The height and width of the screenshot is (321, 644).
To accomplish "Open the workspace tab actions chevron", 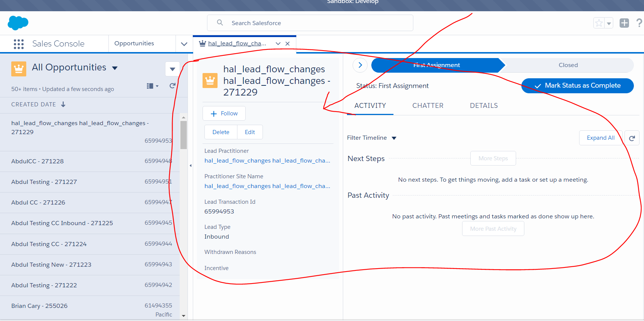I will pyautogui.click(x=278, y=43).
